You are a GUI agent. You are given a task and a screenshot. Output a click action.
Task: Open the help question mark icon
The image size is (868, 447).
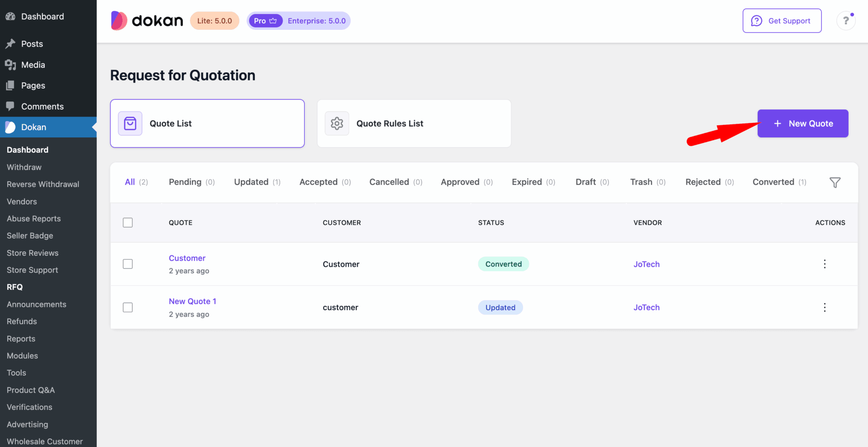pos(846,21)
